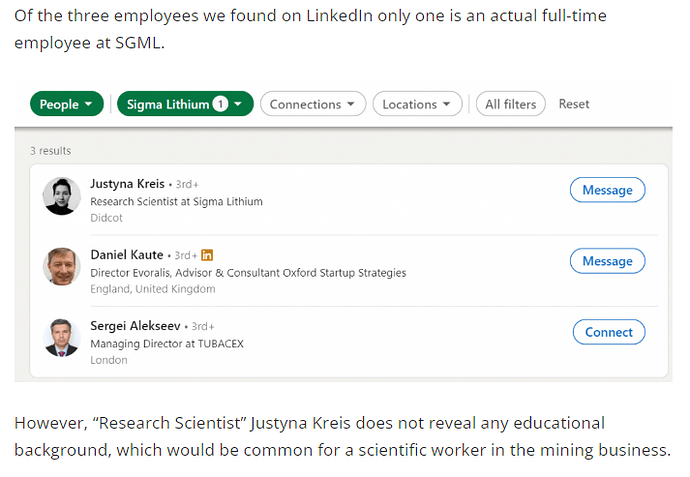The height and width of the screenshot is (477, 690).
Task: Click the Sigma Lithium filter count badge
Action: (220, 104)
